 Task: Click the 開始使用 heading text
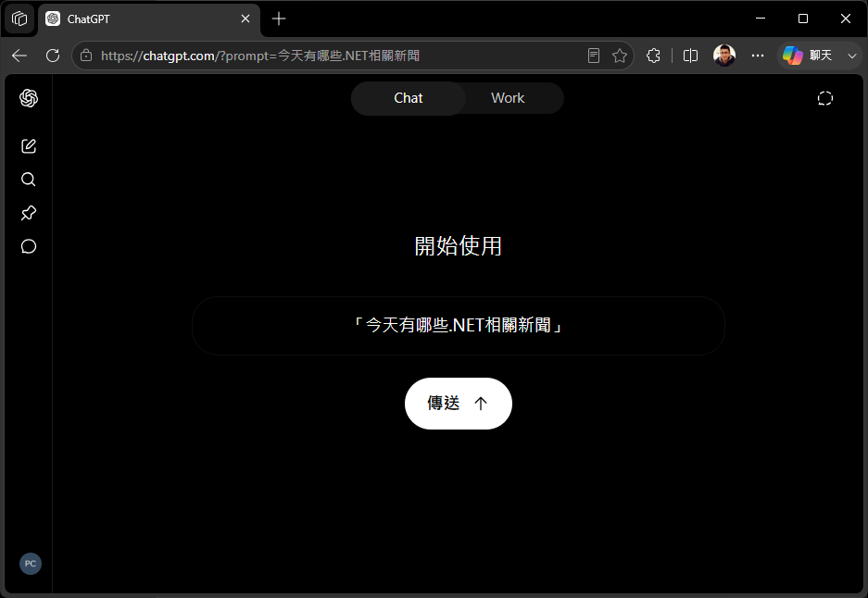pyautogui.click(x=459, y=246)
